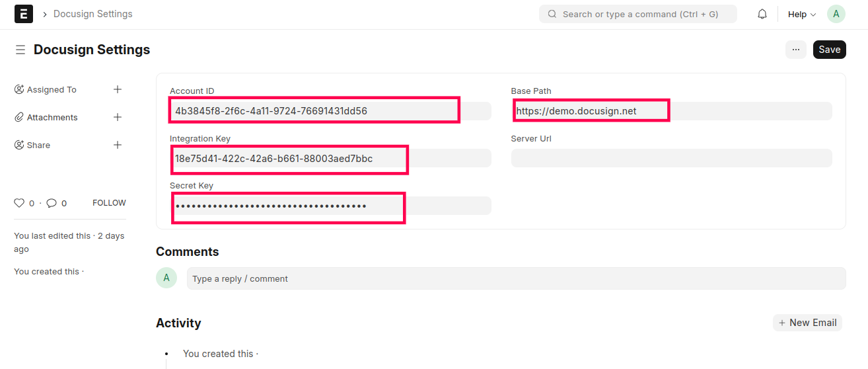Viewport: 868px width, 369px height.
Task: Click the ERPNext home logo icon
Action: [24, 14]
